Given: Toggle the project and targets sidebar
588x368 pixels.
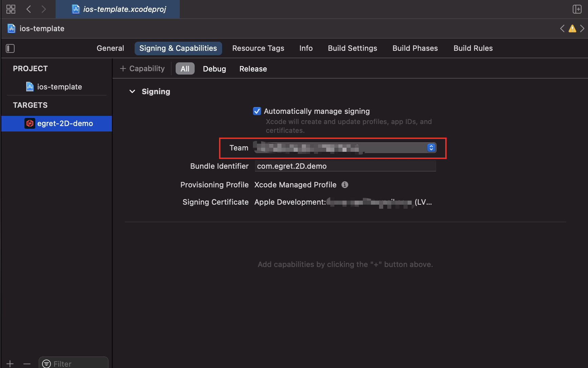Looking at the screenshot, I should point(10,48).
